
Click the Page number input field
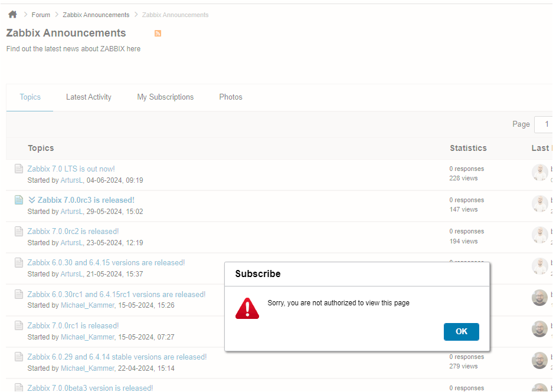544,124
